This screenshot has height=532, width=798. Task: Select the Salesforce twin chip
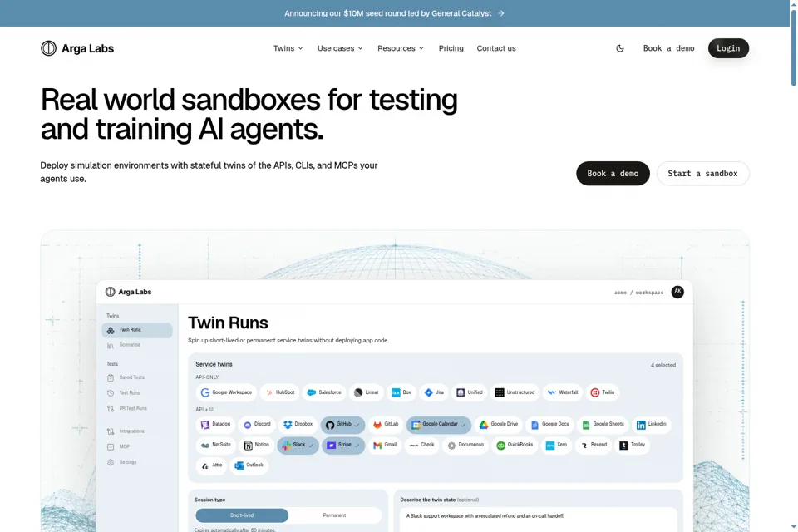324,392
